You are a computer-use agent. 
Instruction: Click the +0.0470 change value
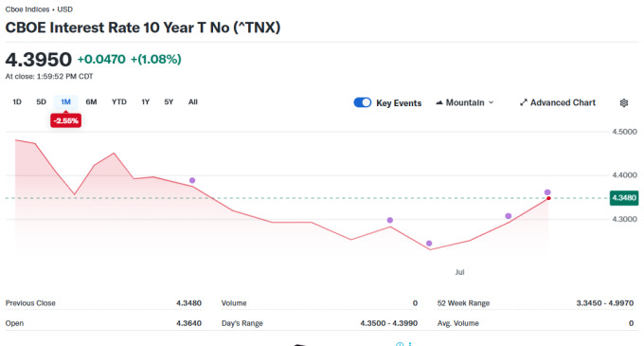101,59
